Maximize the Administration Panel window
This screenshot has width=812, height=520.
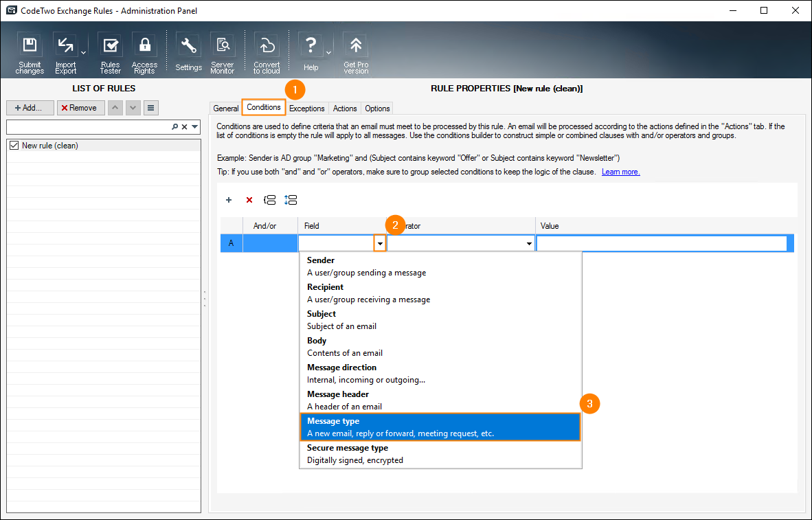tap(764, 10)
